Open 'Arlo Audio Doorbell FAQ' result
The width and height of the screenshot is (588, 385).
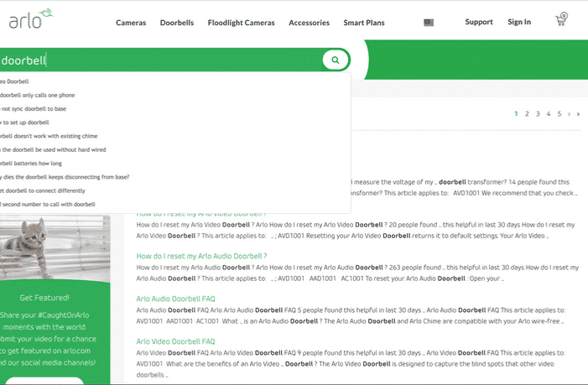(175, 299)
